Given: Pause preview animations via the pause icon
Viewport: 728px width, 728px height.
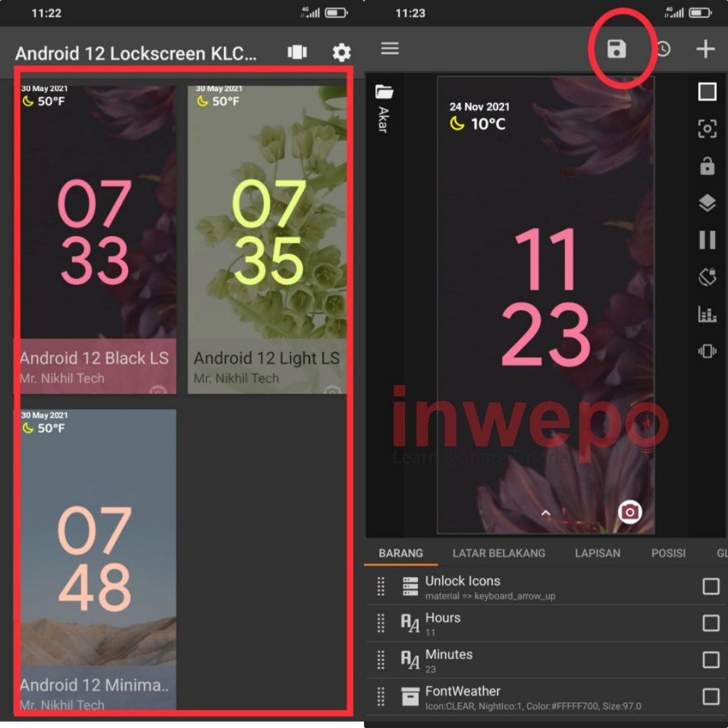Looking at the screenshot, I should pyautogui.click(x=707, y=240).
